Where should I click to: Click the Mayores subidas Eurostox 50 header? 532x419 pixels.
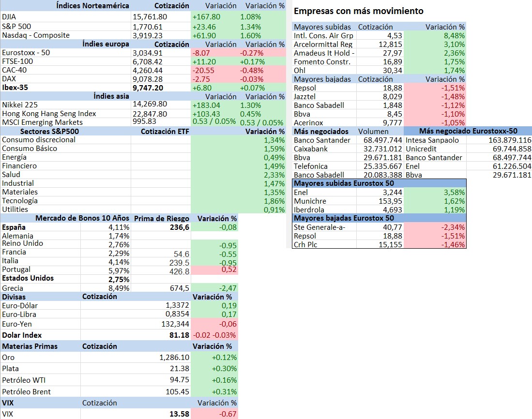(x=344, y=183)
